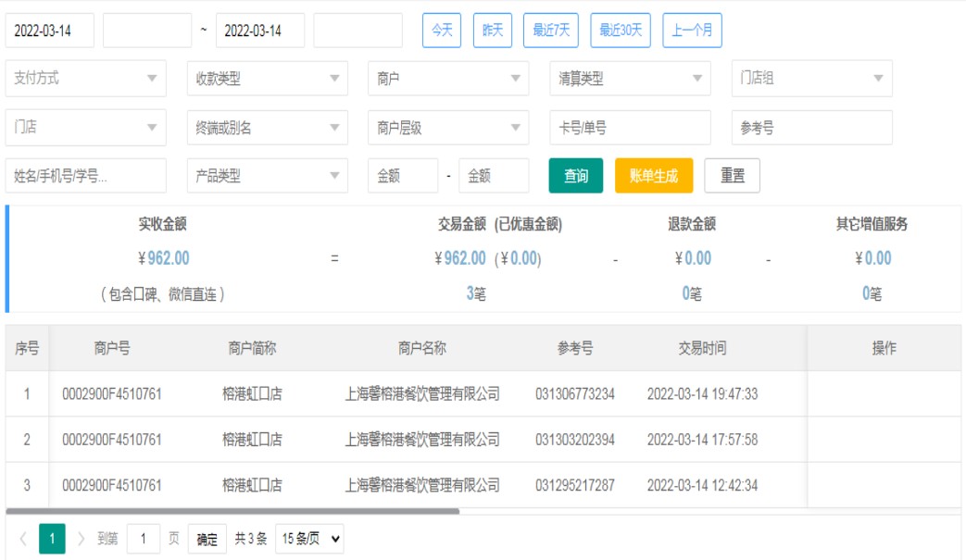The image size is (966, 560).
Task: Open the 商户 dropdown selector
Action: [448, 79]
